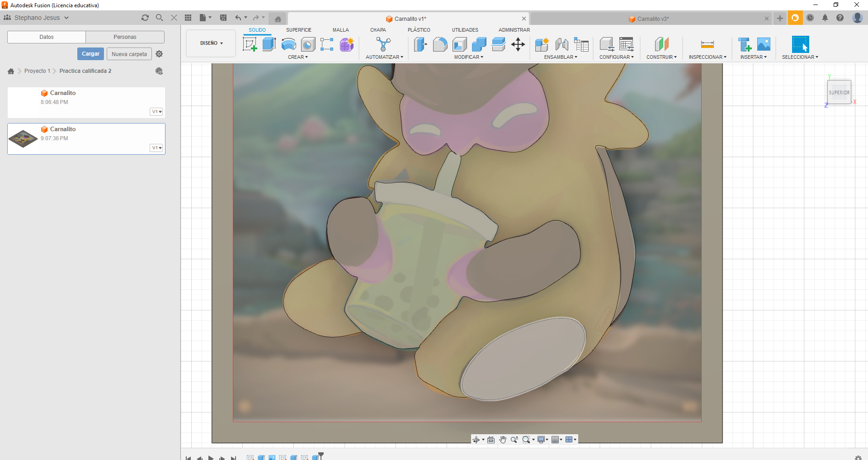Select the Offset Plane construction tool

[x=662, y=44]
